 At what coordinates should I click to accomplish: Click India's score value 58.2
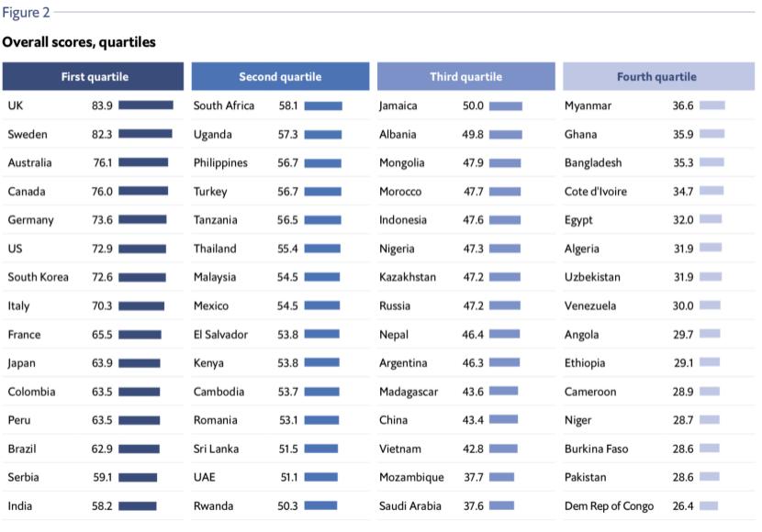point(102,505)
